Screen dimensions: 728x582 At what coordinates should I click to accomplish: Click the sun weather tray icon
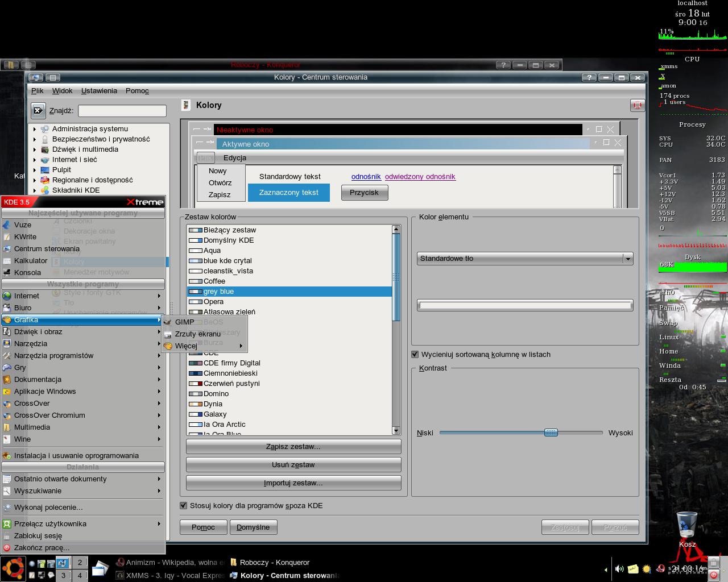pyautogui.click(x=647, y=569)
